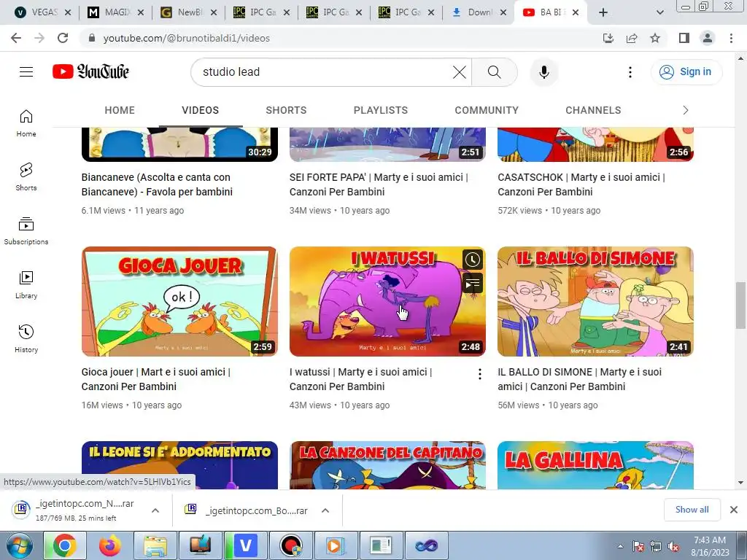
Task: View site information lock icon
Action: (92, 38)
